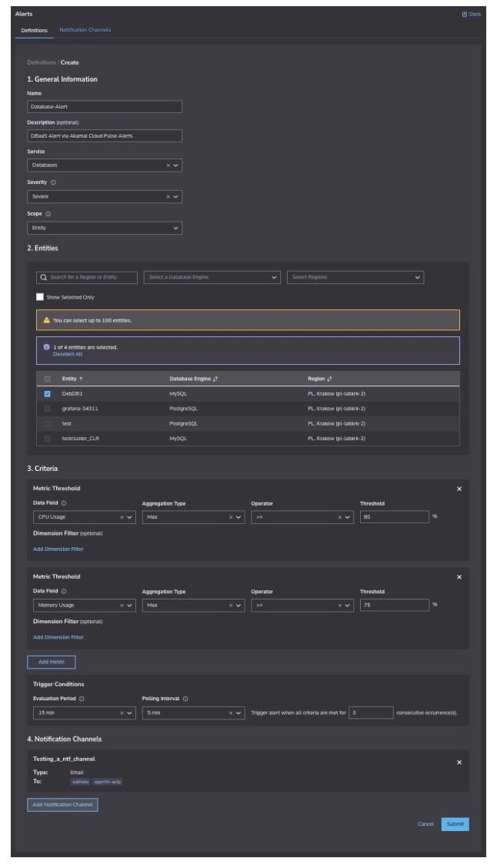Viewport: 497px width, 868px height.
Task: Click the Description input field
Action: click(x=105, y=135)
